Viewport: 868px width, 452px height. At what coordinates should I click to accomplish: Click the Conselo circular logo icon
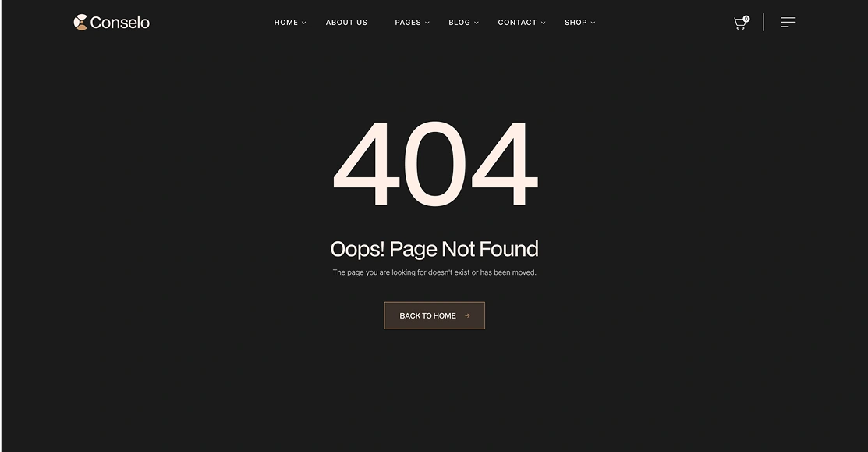81,22
